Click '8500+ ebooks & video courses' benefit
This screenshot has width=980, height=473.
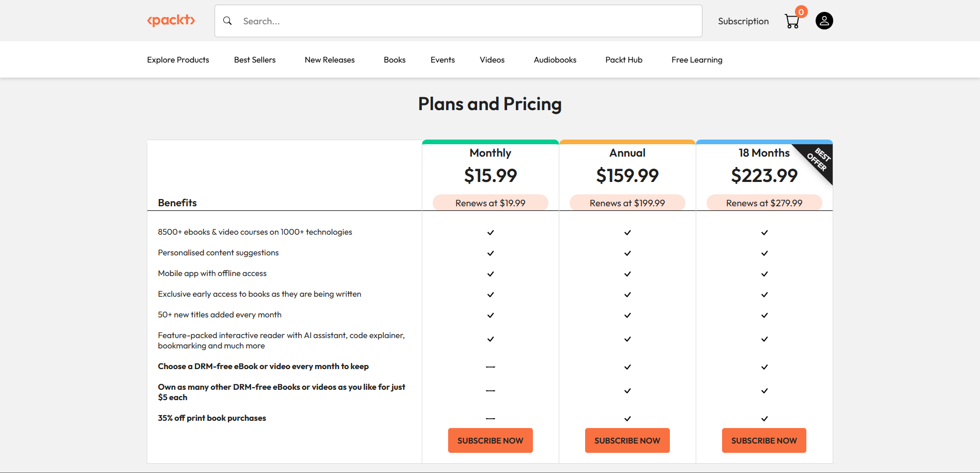(255, 232)
